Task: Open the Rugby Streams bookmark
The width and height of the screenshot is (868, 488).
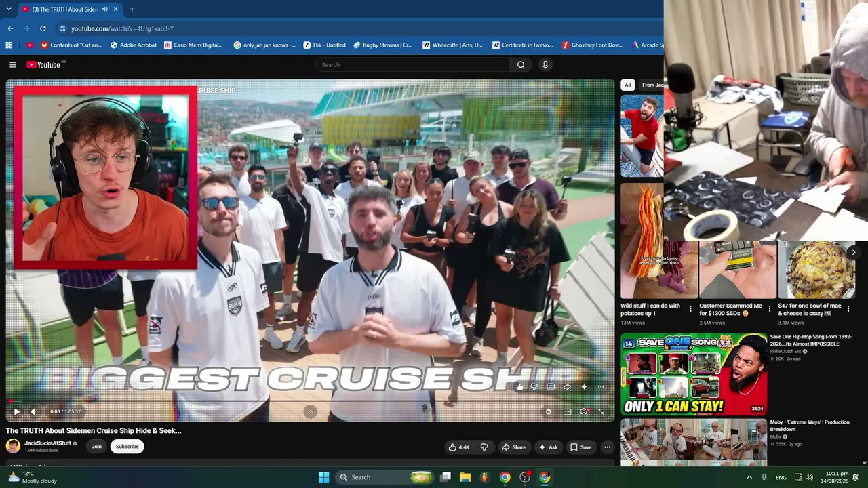Action: pos(382,45)
